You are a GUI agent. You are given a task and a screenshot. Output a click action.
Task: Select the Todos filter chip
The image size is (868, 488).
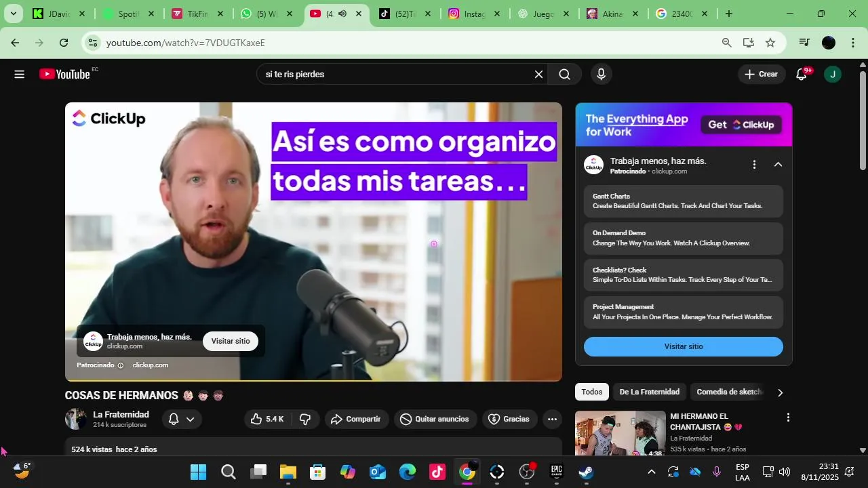(x=592, y=392)
